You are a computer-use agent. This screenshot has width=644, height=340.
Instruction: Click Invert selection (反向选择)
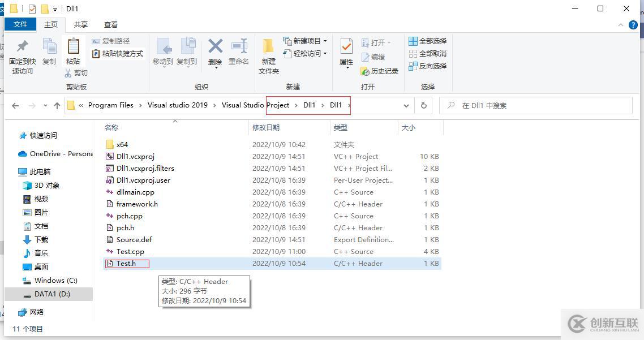[428, 66]
